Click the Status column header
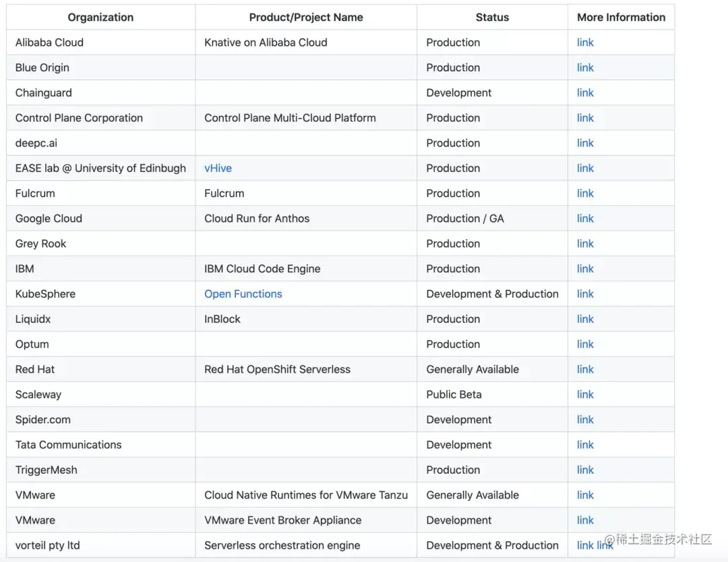 tap(492, 18)
